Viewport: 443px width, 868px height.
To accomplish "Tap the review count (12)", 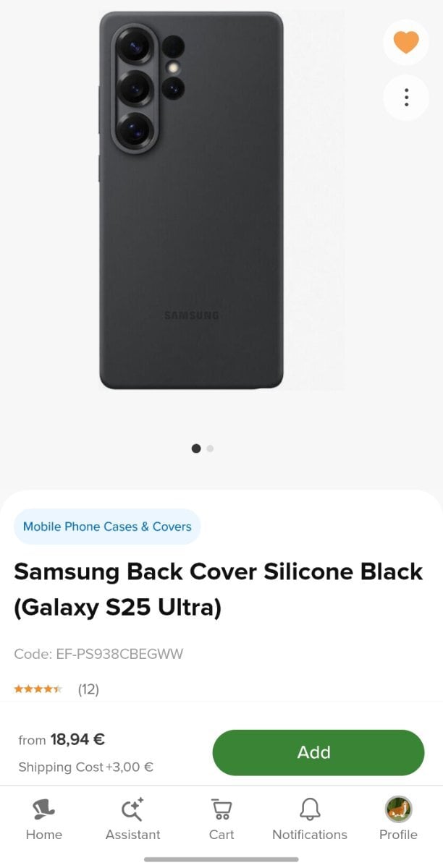I will point(88,689).
